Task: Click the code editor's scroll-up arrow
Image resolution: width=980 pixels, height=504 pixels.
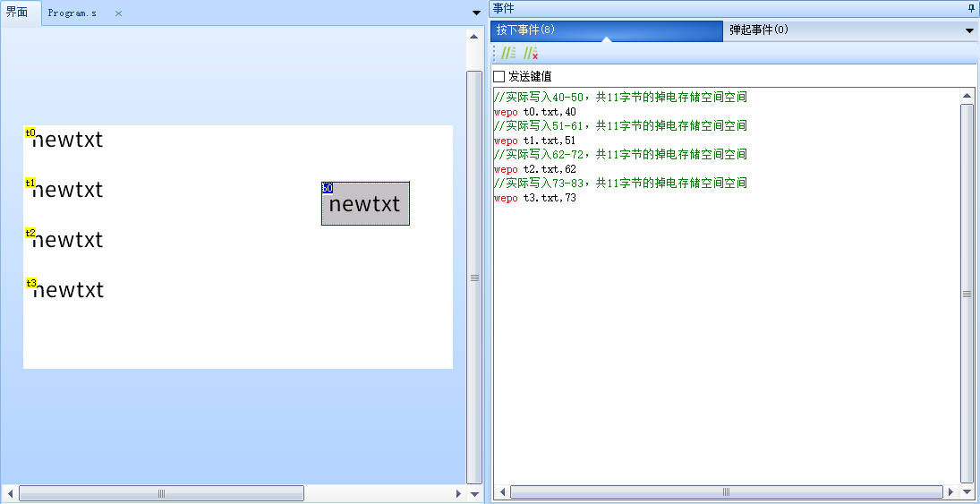Action: click(x=967, y=96)
